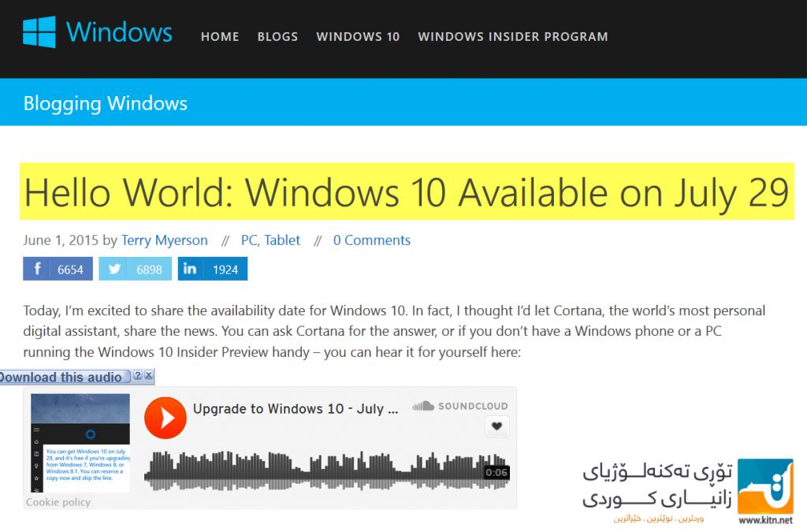Screen dimensions: 807x532
Task: Share article via Facebook icon
Action: tap(36, 269)
